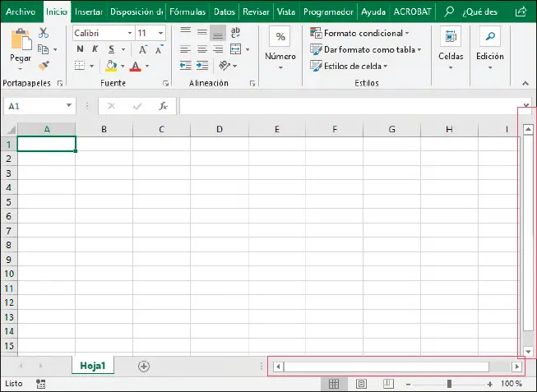The width and height of the screenshot is (537, 392).
Task: Collapse the ribbon with the up chevron
Action: [x=525, y=83]
